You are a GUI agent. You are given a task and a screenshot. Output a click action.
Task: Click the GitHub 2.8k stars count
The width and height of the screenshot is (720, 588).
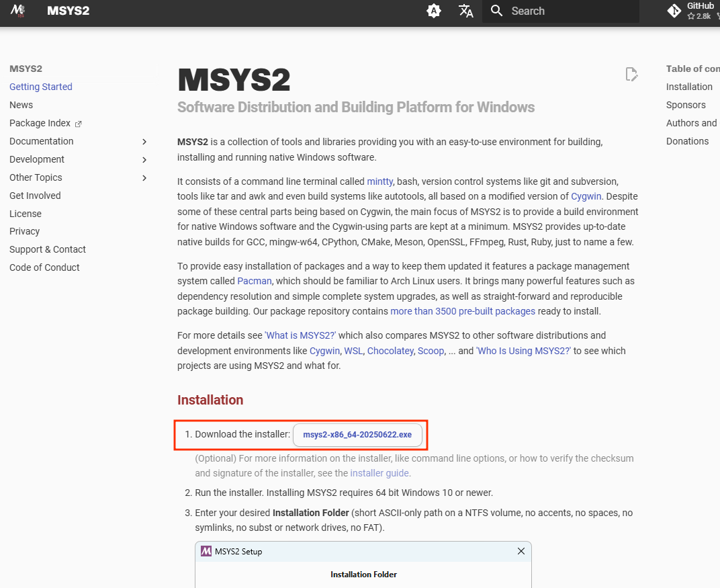point(699,16)
